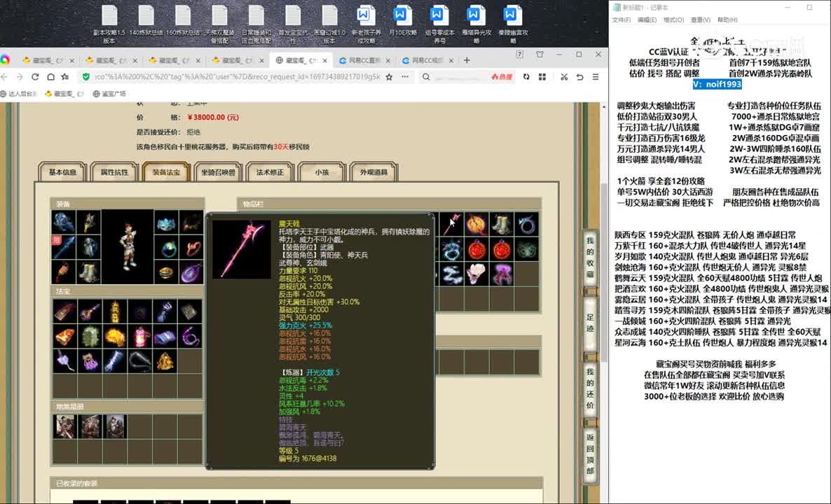The width and height of the screenshot is (831, 504).
Task: Open Notepad 查看(V) menu
Action: [x=701, y=20]
